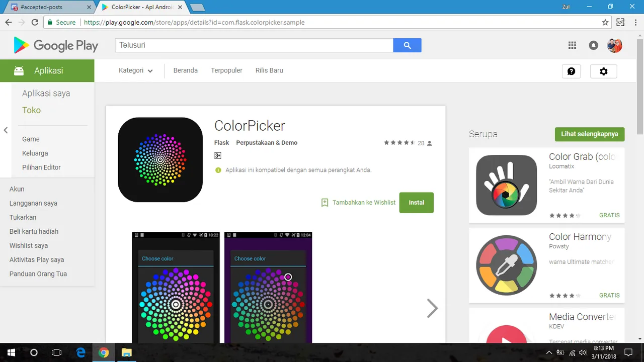Go back using the browser back arrow
The height and width of the screenshot is (362, 644).
8,22
